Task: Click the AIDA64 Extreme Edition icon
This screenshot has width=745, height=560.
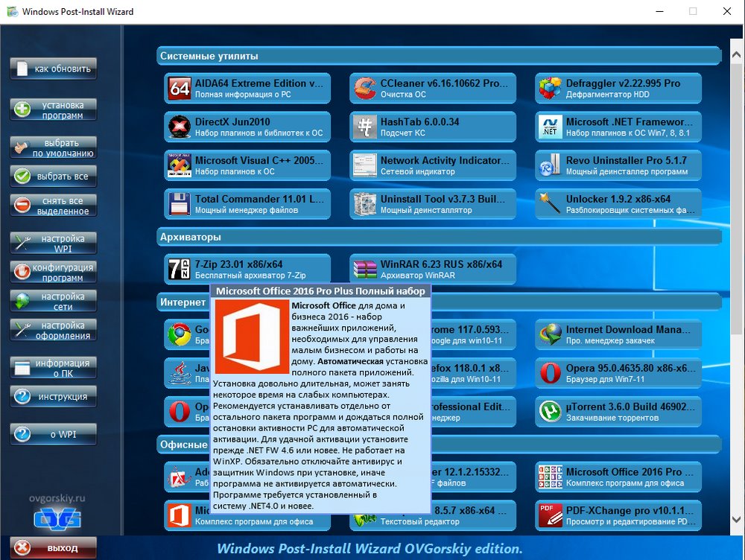Action: click(x=180, y=89)
